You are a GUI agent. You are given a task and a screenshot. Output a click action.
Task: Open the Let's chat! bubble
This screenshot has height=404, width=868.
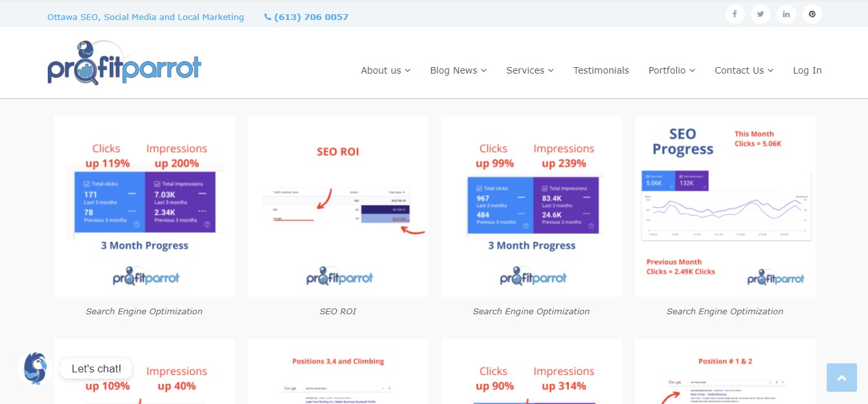96,369
